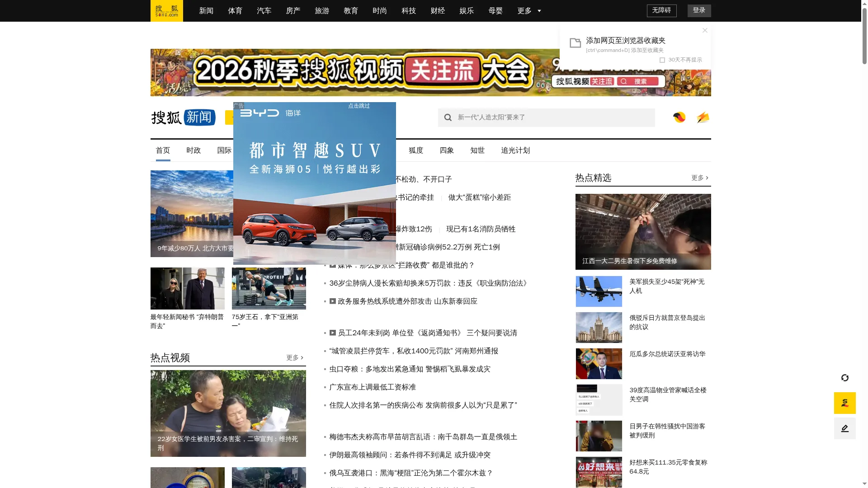The image size is (868, 488).
Task: Close the add-to-favorites popup
Action: click(x=705, y=30)
